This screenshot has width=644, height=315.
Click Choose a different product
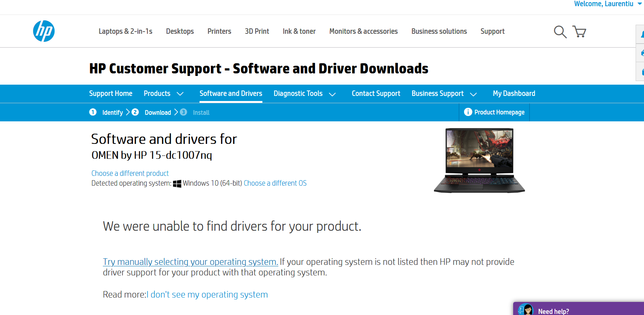click(x=130, y=173)
